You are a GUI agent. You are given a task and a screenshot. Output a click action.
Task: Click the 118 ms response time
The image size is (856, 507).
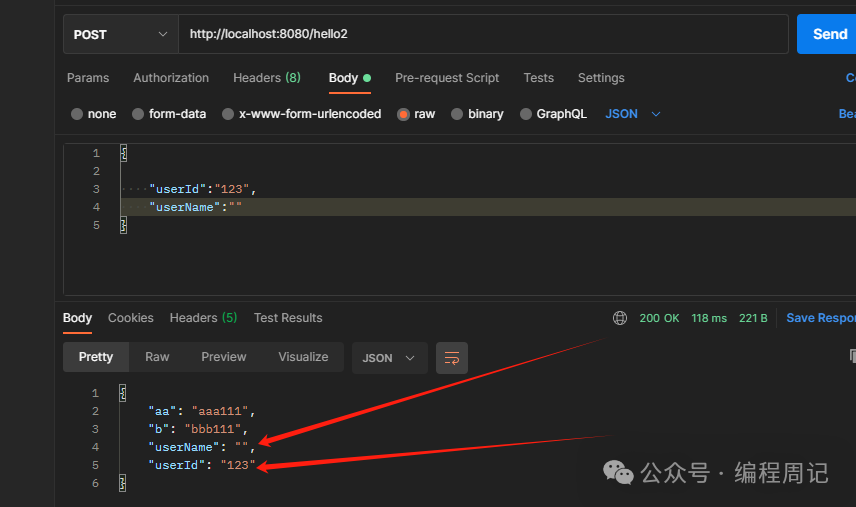click(709, 318)
